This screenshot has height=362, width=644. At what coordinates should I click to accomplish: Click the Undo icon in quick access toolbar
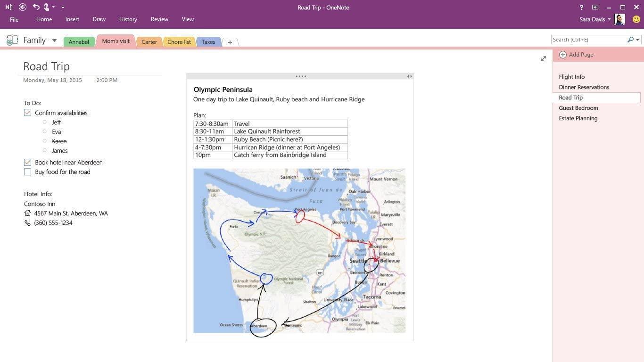pyautogui.click(x=36, y=7)
